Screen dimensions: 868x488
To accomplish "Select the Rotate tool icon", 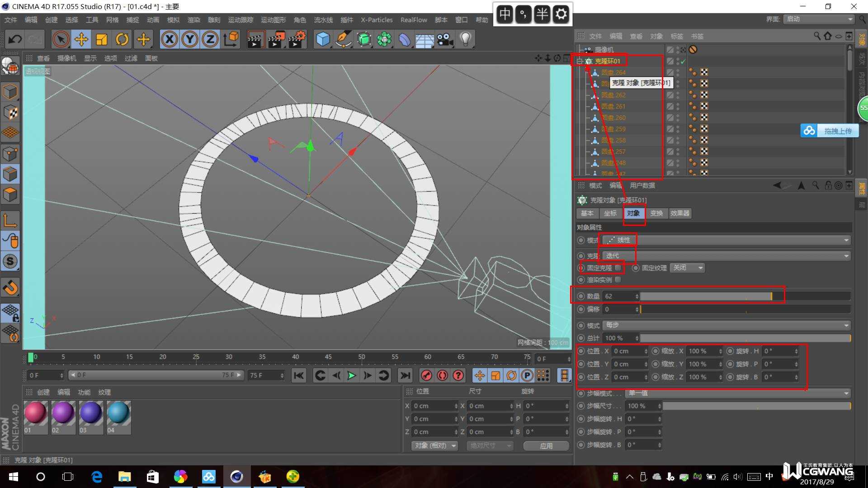I will point(122,40).
